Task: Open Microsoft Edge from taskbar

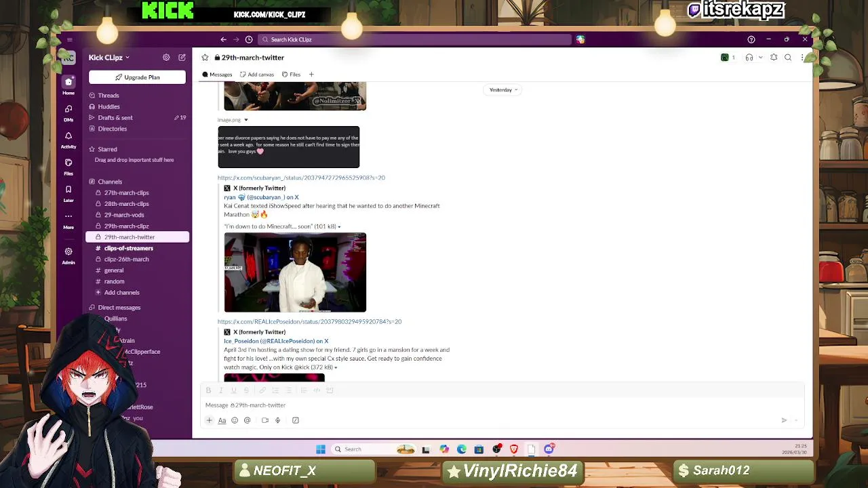Action: pyautogui.click(x=462, y=449)
